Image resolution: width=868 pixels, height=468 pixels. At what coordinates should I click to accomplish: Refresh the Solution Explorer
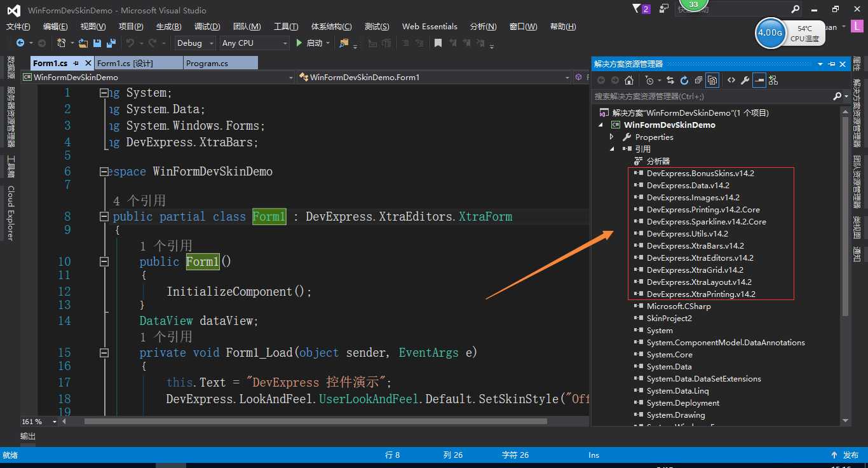tap(684, 80)
